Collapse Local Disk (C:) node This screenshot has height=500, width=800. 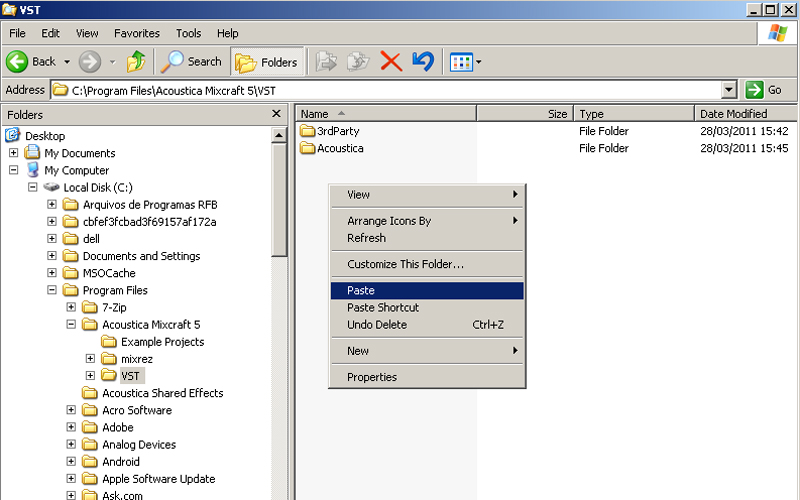[x=33, y=187]
